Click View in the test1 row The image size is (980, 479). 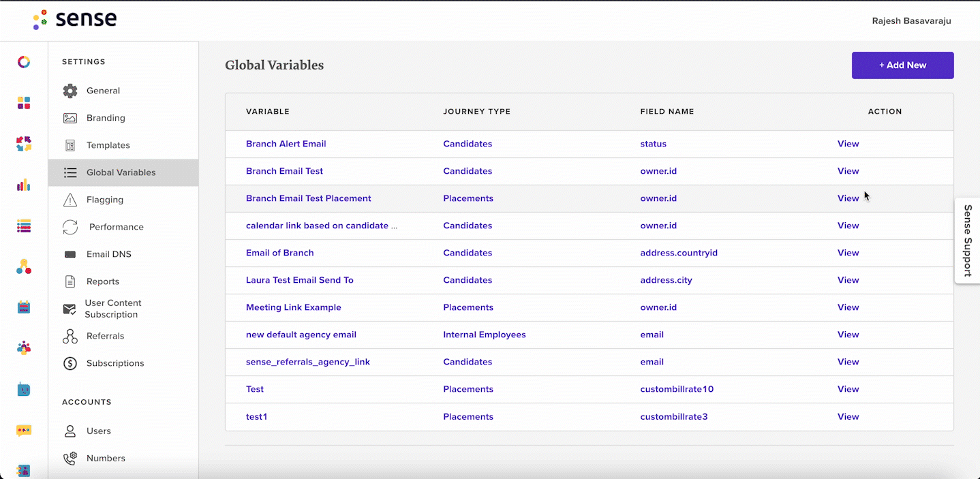click(x=848, y=416)
